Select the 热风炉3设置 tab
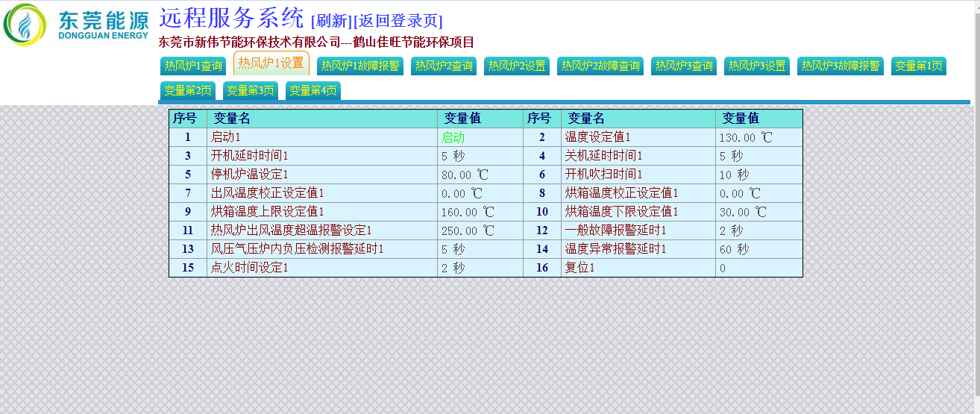Screen dimensions: 980x414 click(x=757, y=66)
